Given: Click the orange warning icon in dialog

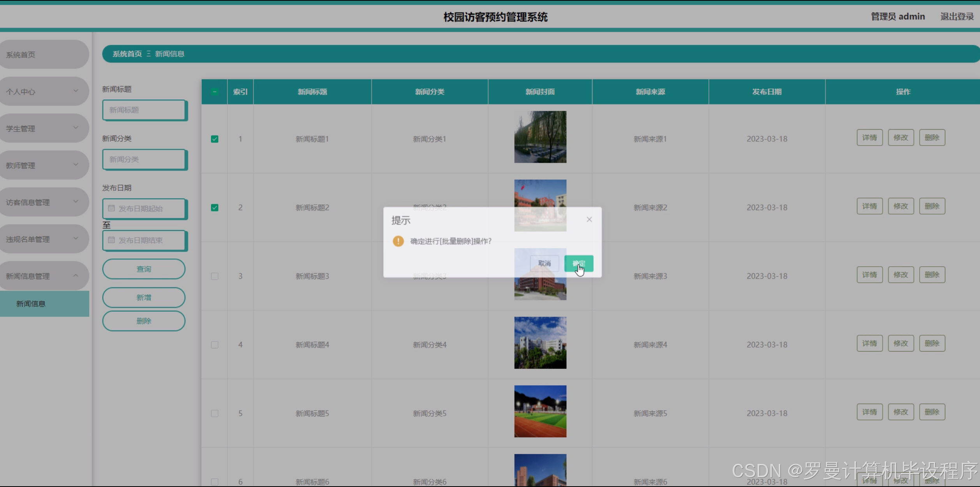Looking at the screenshot, I should [x=398, y=241].
